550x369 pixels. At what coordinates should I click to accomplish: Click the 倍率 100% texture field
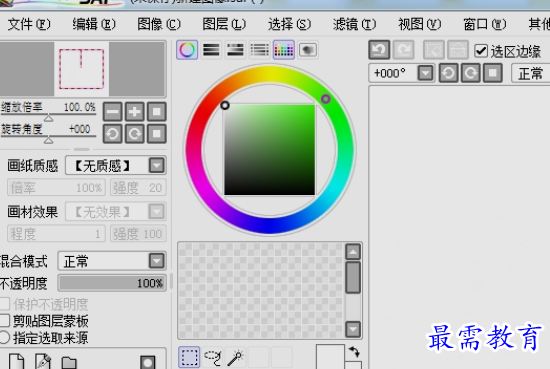pos(56,188)
